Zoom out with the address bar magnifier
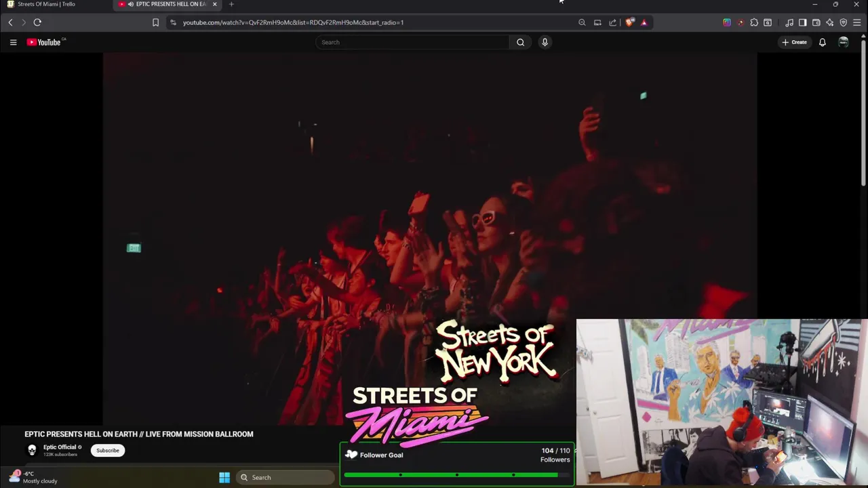 click(x=582, y=22)
